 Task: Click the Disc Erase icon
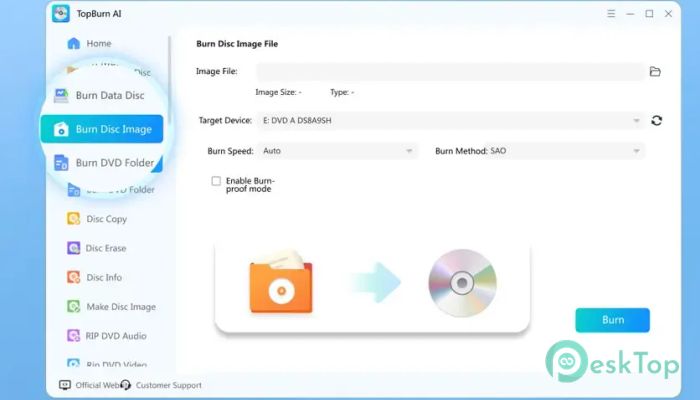pyautogui.click(x=73, y=248)
